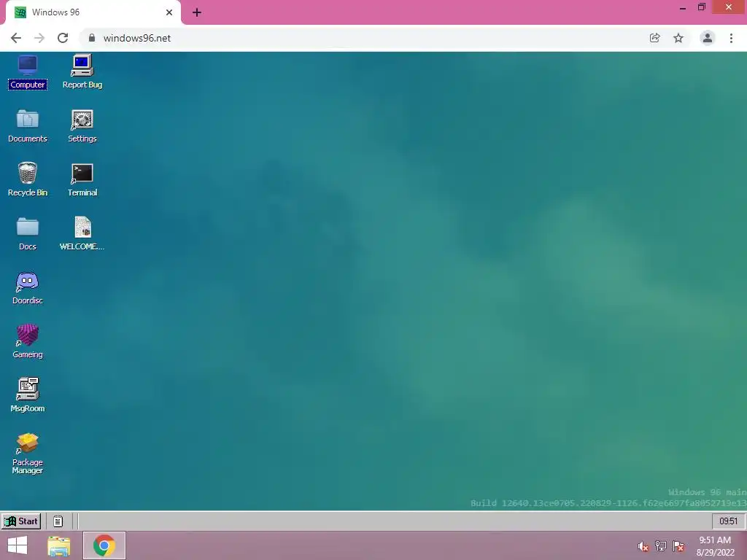Open a new browser tab
Image resolution: width=747 pixels, height=560 pixels.
[x=197, y=12]
